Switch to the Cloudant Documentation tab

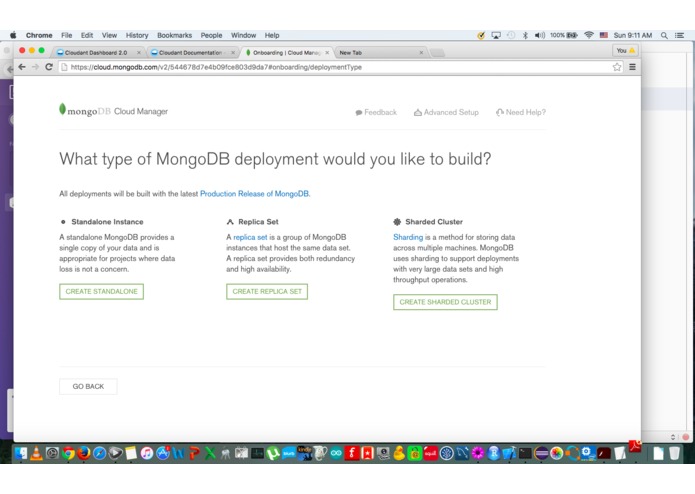click(x=193, y=53)
